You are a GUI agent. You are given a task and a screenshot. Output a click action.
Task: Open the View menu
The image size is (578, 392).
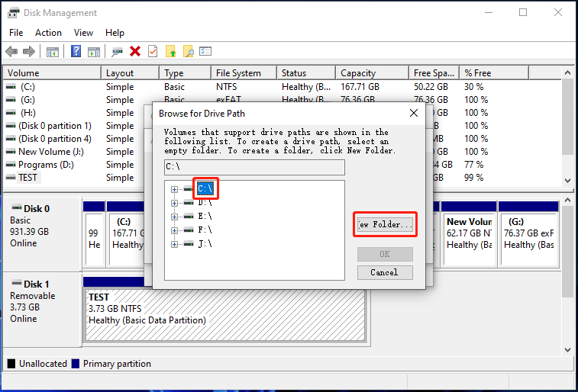[x=83, y=33]
